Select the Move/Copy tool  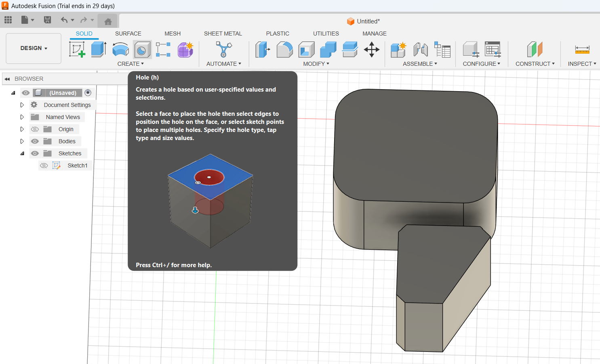[372, 50]
